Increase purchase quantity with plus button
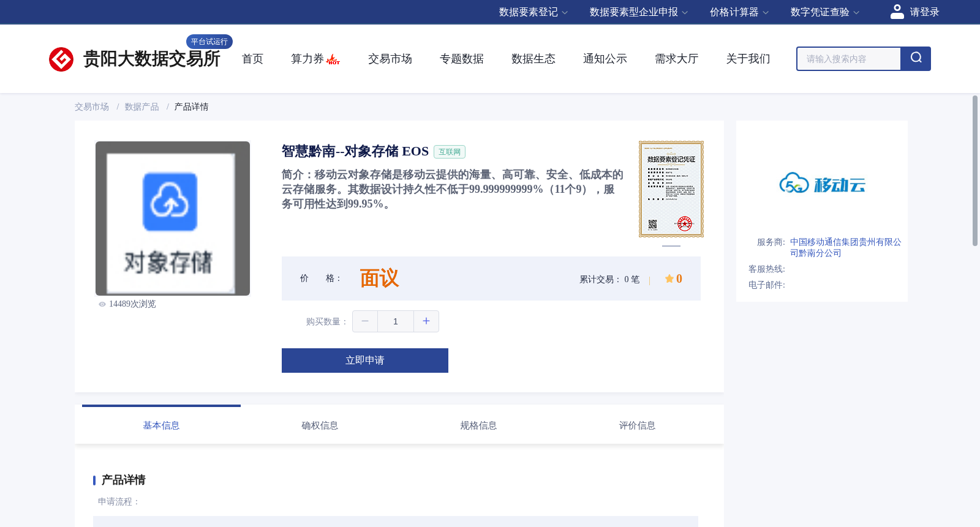Screen dimensions: 980x527 (x=426, y=321)
